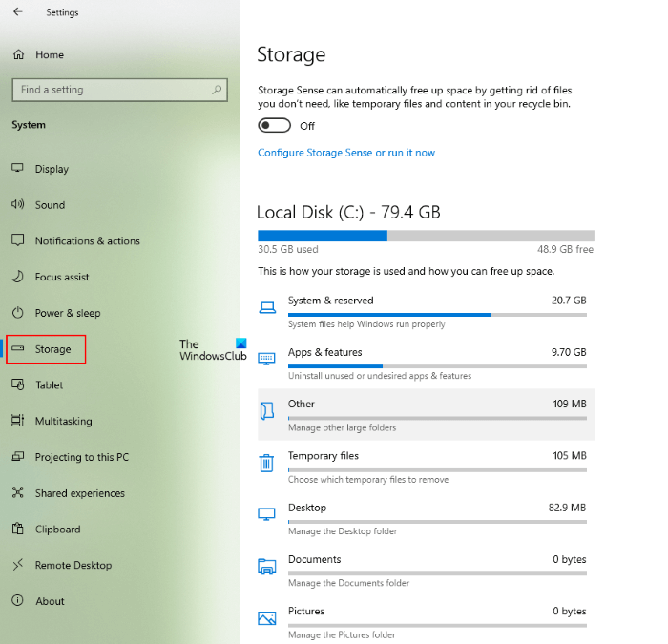Open Display settings in sidebar

point(52,169)
